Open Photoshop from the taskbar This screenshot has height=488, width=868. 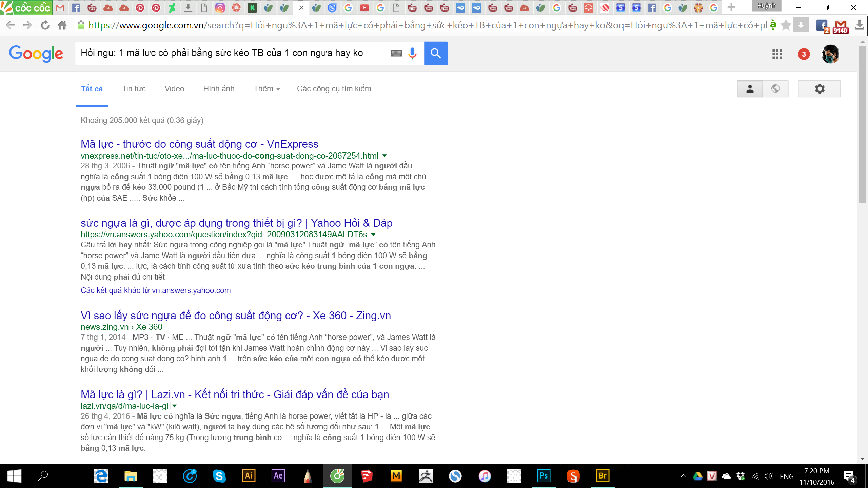[544, 476]
